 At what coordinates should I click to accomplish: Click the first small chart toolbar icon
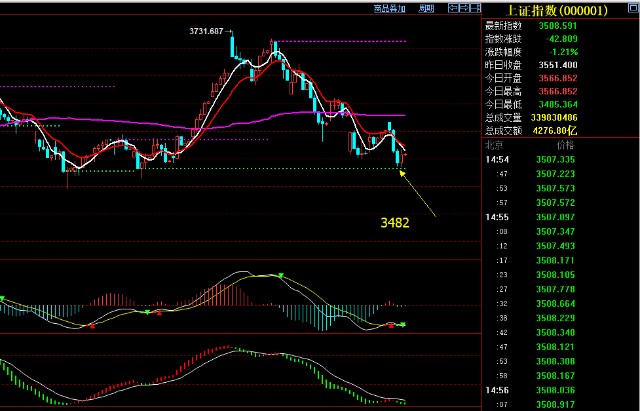(450, 7)
